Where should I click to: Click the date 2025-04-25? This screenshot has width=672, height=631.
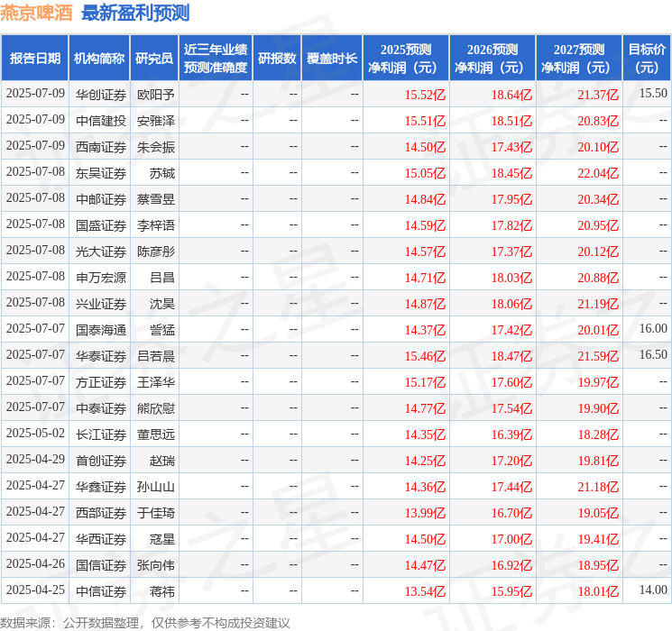point(35,590)
